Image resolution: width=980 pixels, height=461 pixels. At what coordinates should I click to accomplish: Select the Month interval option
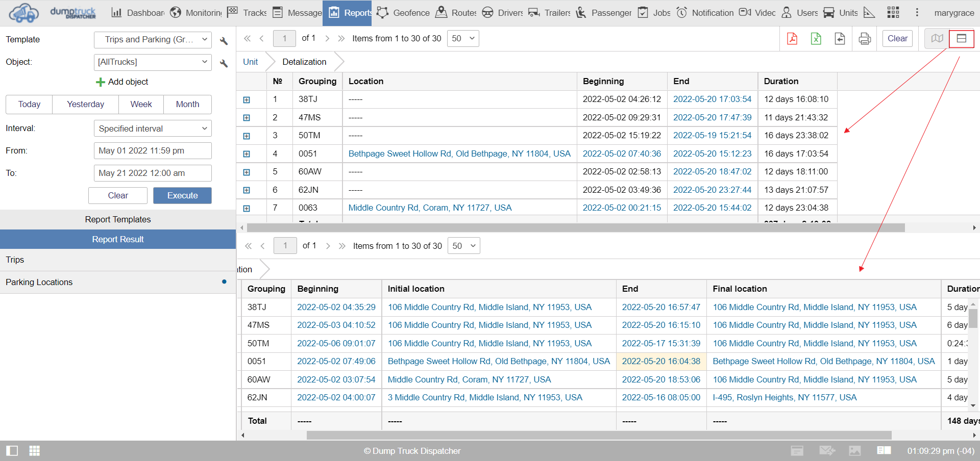tap(187, 104)
